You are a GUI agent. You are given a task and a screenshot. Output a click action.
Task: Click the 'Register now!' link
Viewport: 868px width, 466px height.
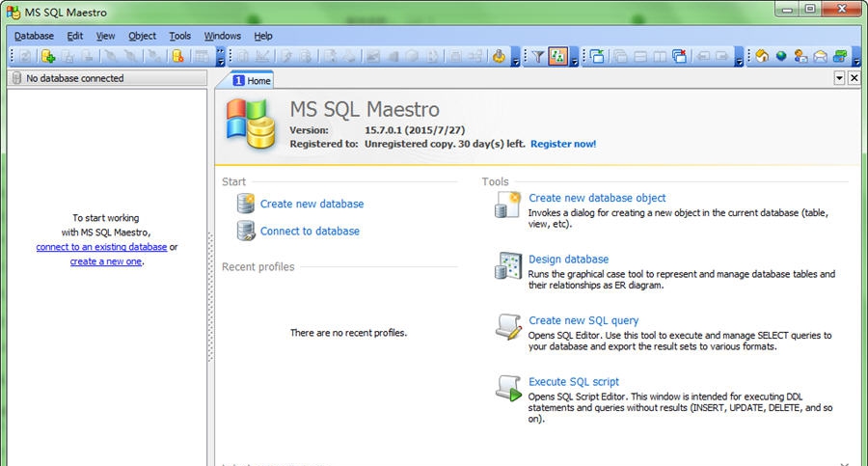click(x=563, y=144)
